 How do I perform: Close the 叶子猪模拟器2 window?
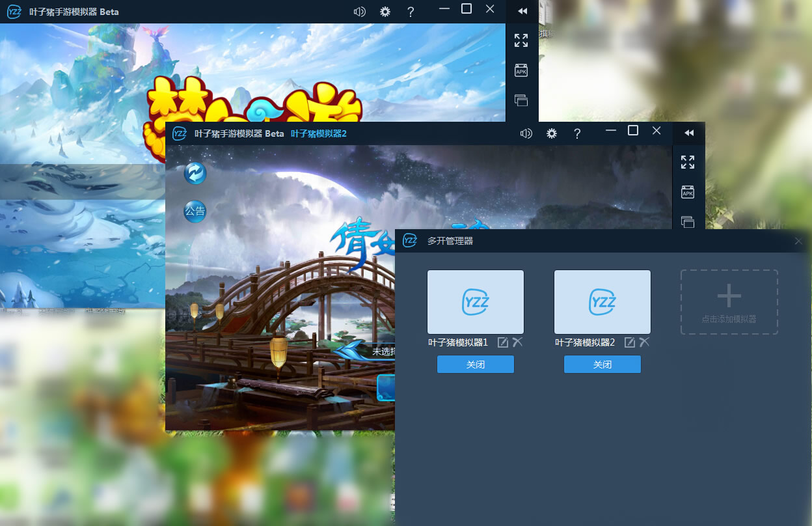[x=656, y=130]
